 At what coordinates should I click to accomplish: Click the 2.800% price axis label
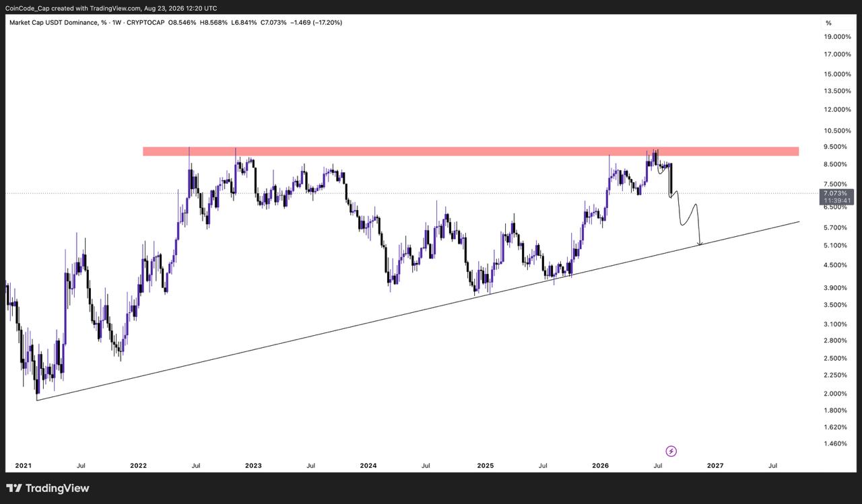837,342
